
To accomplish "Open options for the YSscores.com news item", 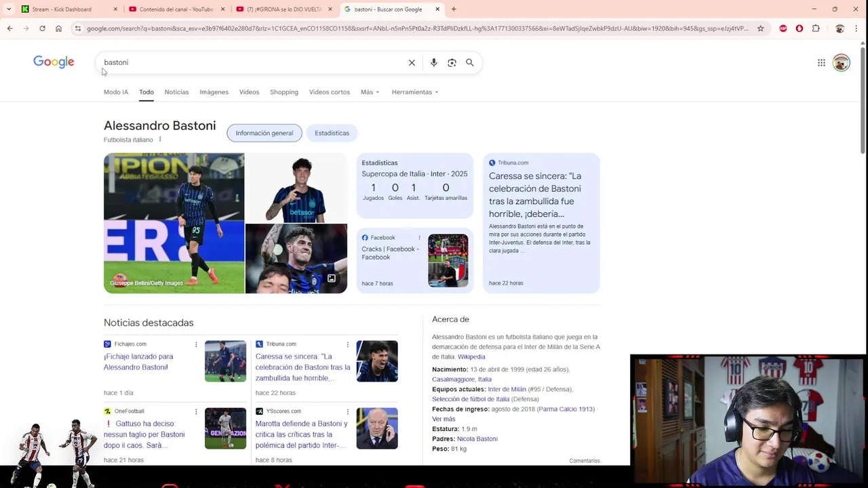I will click(x=348, y=411).
